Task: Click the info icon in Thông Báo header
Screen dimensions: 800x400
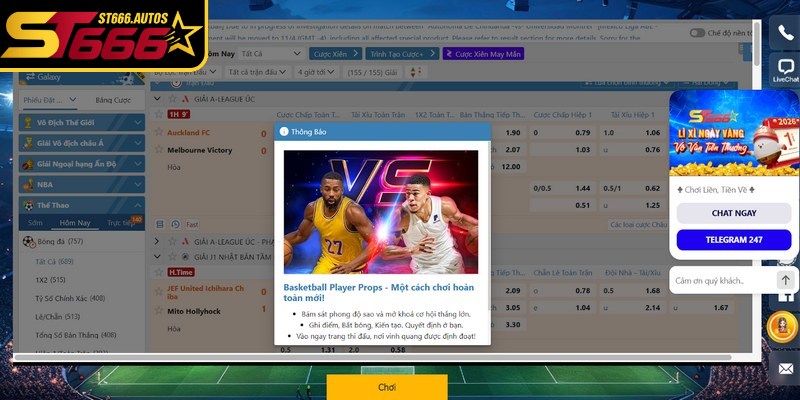Action: [x=284, y=132]
